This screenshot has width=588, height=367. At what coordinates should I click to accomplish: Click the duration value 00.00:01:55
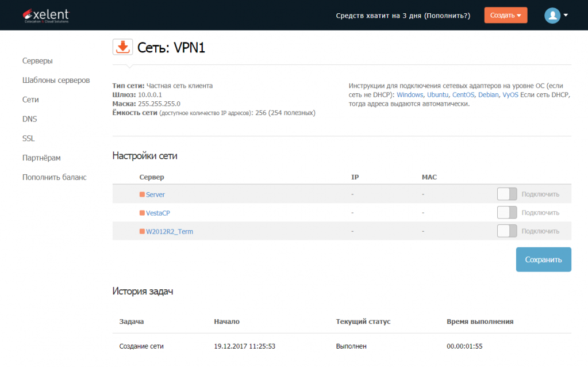464,346
